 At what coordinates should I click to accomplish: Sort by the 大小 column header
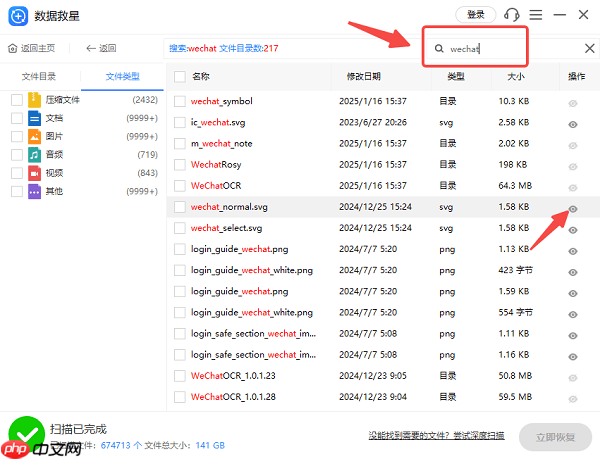[x=515, y=76]
